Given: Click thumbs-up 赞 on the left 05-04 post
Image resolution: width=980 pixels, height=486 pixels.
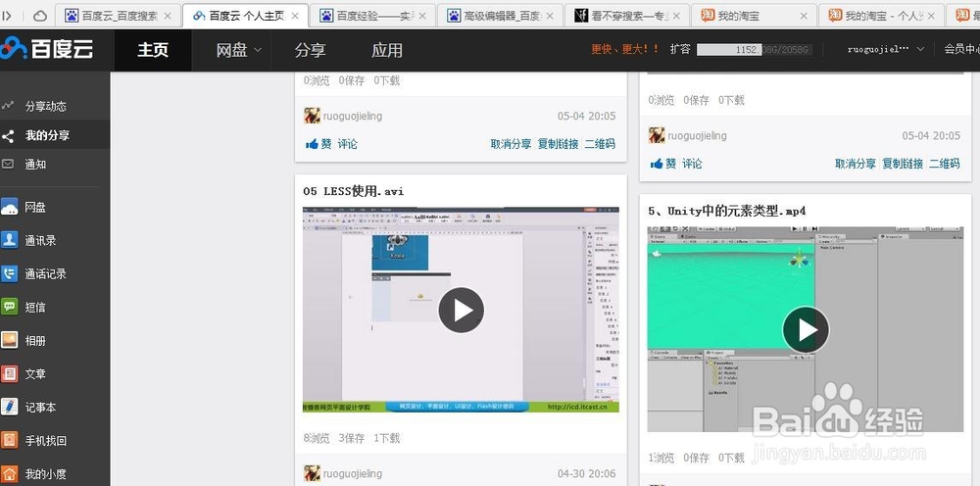Looking at the screenshot, I should click(318, 144).
